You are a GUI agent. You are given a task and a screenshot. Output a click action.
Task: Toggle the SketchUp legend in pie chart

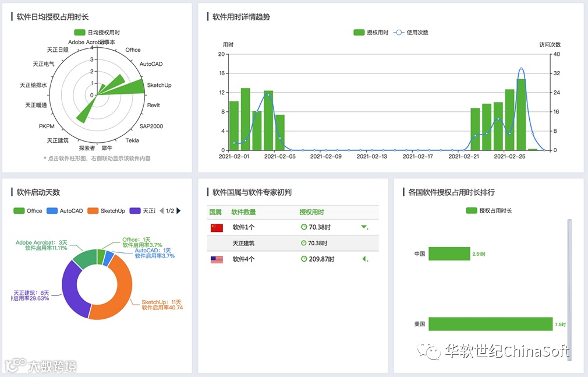[x=106, y=211]
